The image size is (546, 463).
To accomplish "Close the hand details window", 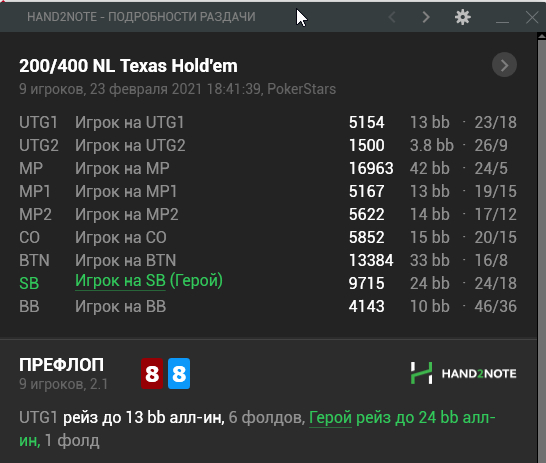I will [532, 17].
